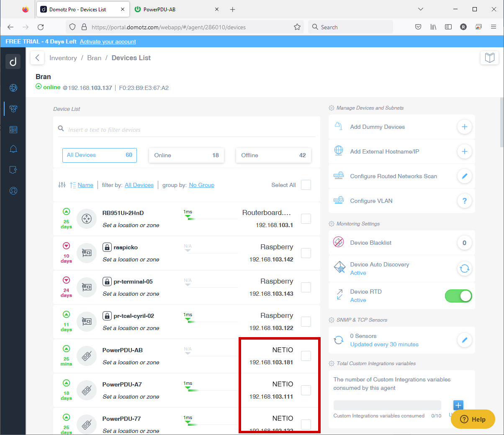Select checkbox for PowerPDU-A7
The height and width of the screenshot is (435, 504).
(306, 390)
